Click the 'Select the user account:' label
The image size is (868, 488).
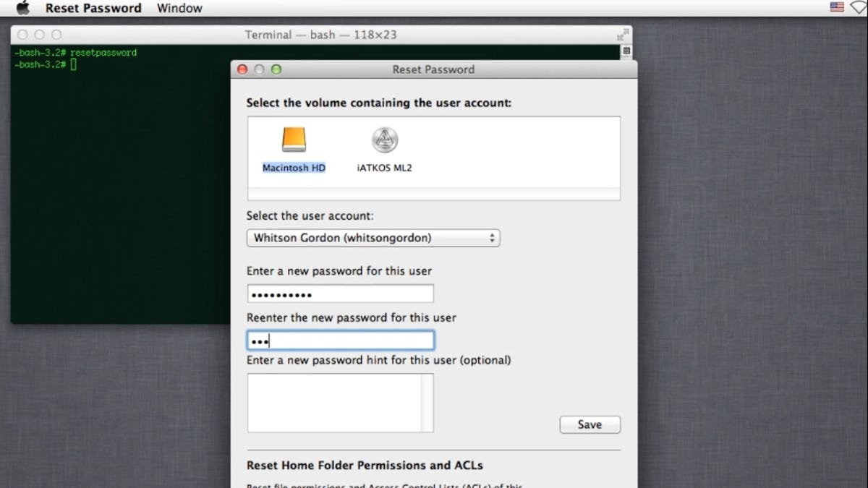(x=310, y=215)
